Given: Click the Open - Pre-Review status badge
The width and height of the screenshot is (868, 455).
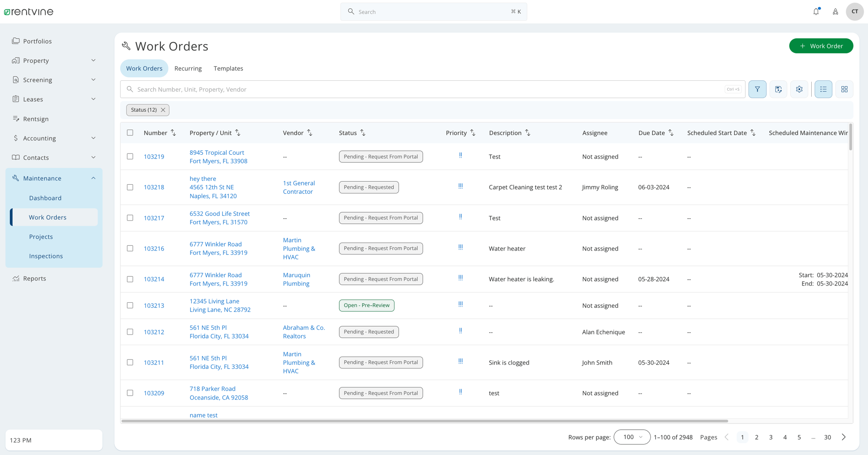Looking at the screenshot, I should (366, 305).
